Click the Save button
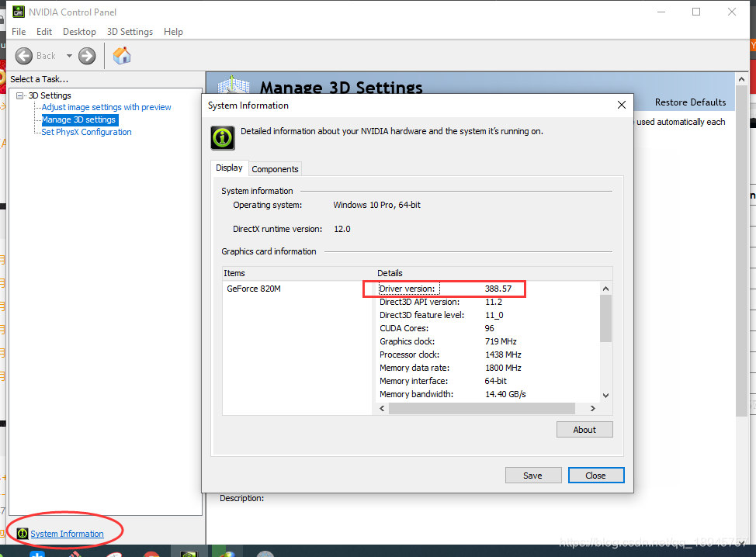 (x=532, y=476)
